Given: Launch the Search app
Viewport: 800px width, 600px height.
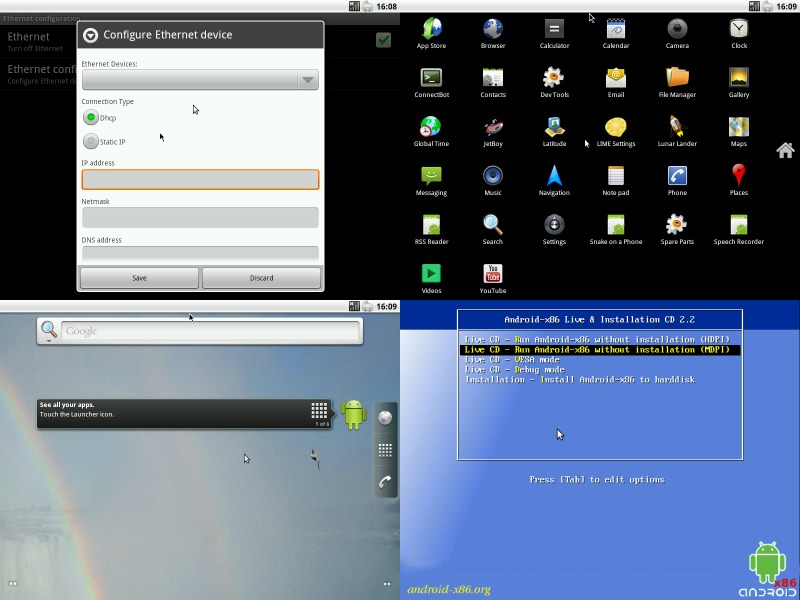Looking at the screenshot, I should pos(493,229).
